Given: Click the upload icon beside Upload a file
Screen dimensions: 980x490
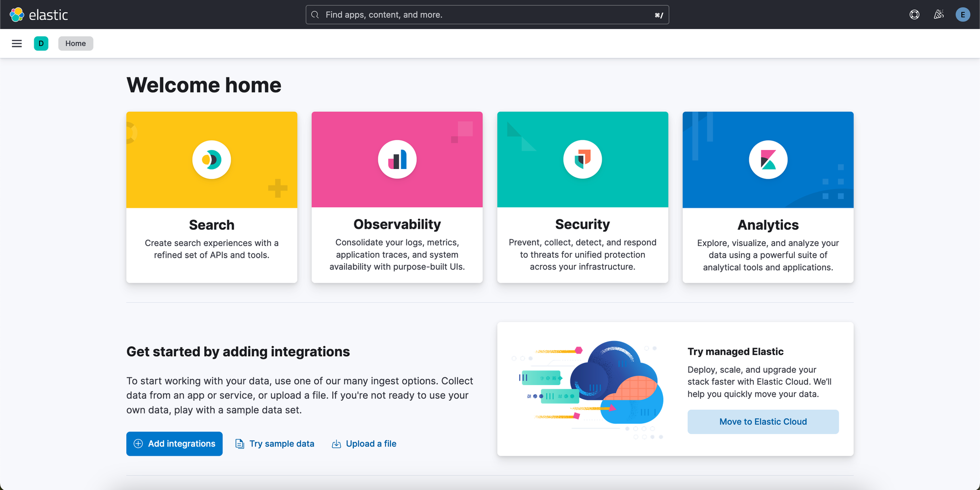Looking at the screenshot, I should pos(337,444).
